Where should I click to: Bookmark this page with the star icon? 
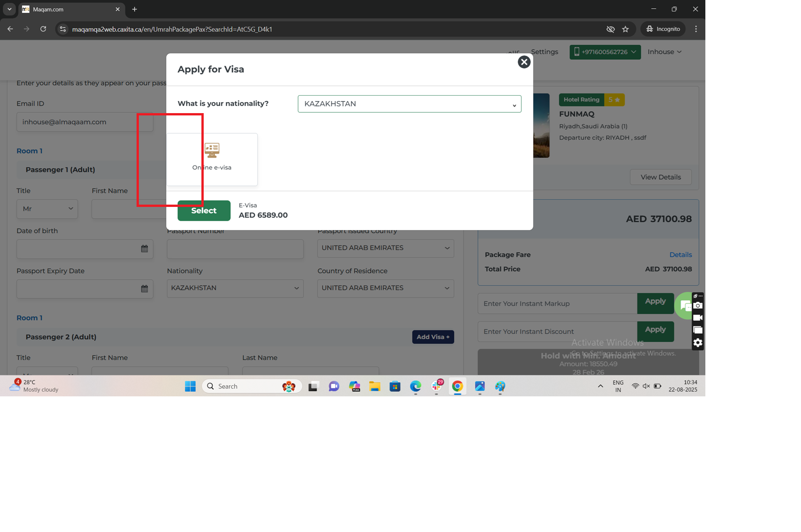625,29
